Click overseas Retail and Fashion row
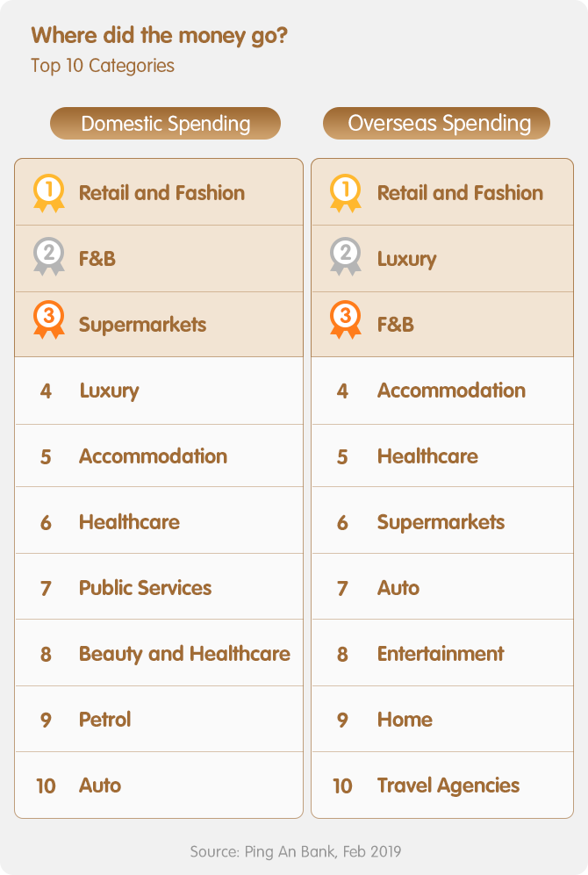Viewport: 588px width, 875px height. (442, 192)
